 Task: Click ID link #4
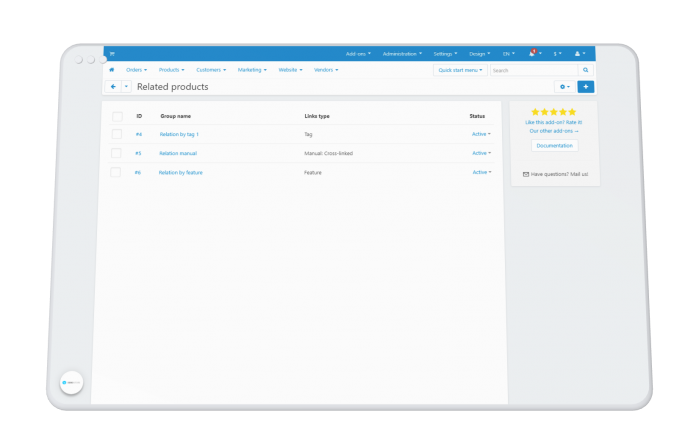coord(139,134)
